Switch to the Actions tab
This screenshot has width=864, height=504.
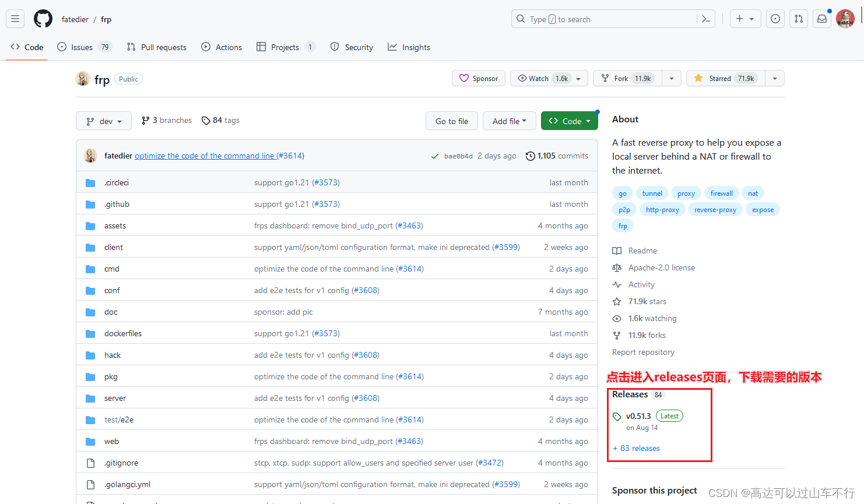(x=222, y=47)
